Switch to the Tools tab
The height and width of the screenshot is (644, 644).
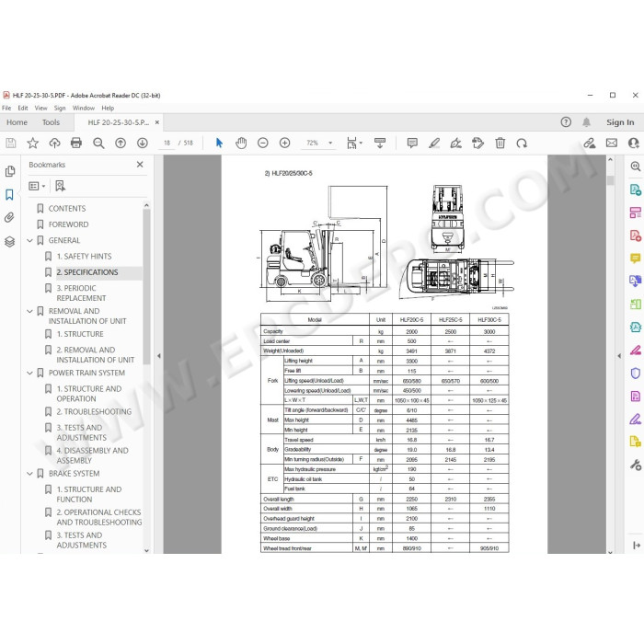coord(51,122)
